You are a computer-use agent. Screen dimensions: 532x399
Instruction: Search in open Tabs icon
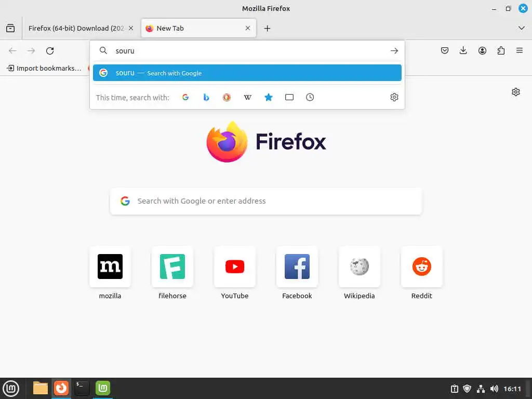pyautogui.click(x=289, y=97)
